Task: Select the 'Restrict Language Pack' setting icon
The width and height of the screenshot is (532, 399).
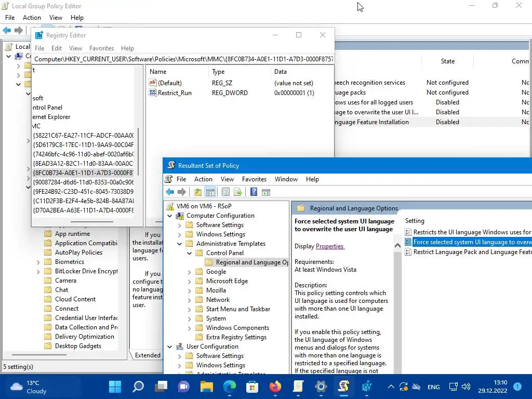Action: [408, 252]
